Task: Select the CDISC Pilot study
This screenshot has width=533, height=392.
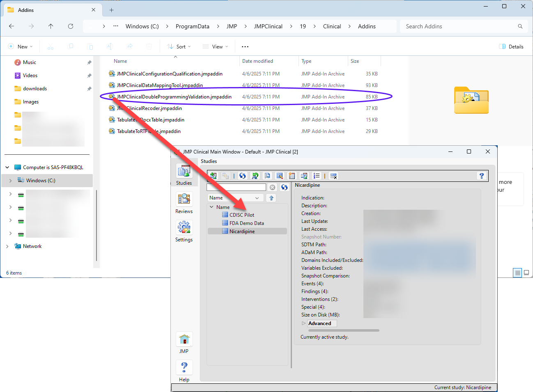Action: pyautogui.click(x=241, y=215)
